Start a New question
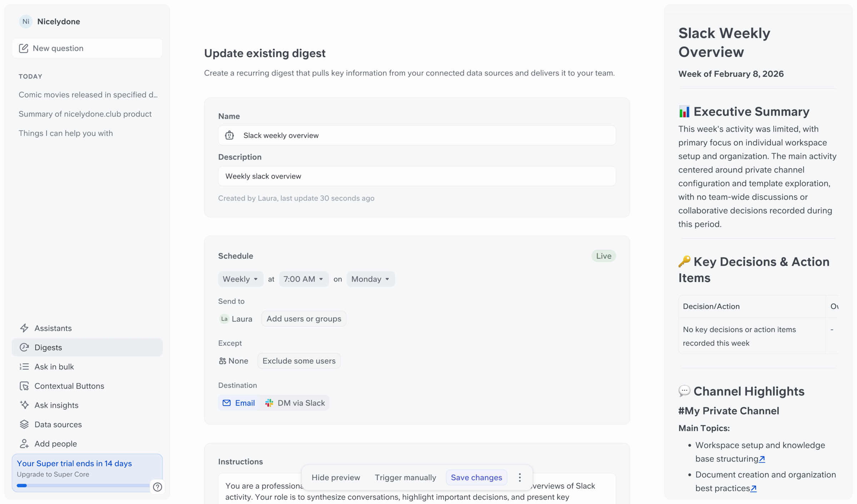The height and width of the screenshot is (504, 857). pyautogui.click(x=87, y=48)
